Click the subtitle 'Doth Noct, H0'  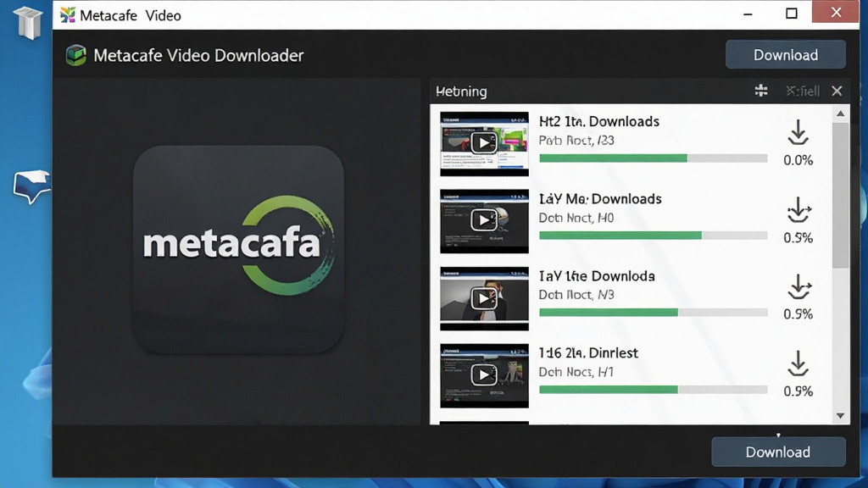576,218
